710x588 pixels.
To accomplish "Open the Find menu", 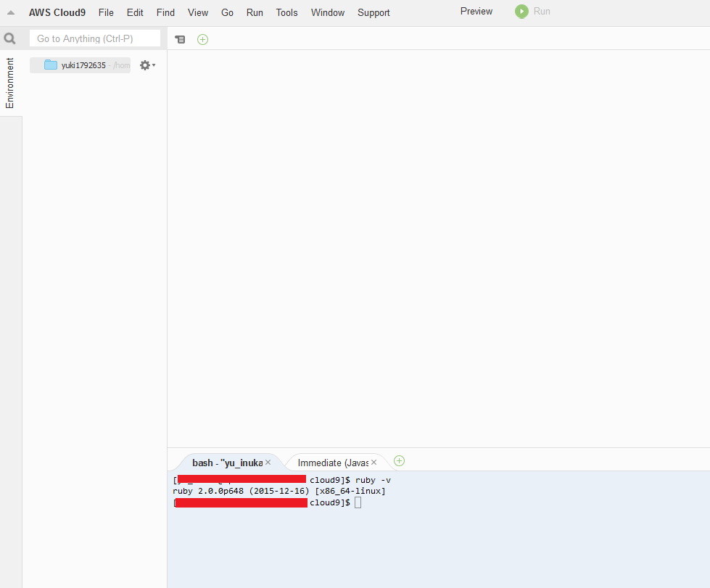I will (165, 12).
